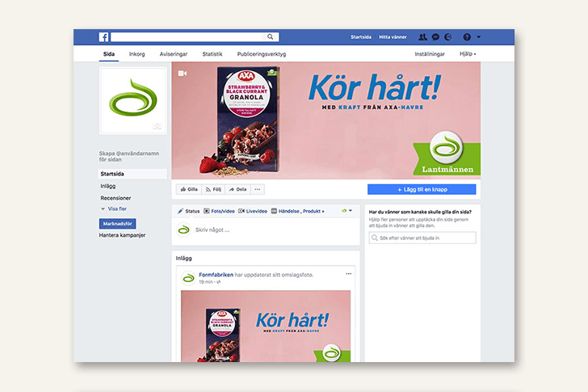Select Status in post composer
The width and height of the screenshot is (588, 392).
189,211
